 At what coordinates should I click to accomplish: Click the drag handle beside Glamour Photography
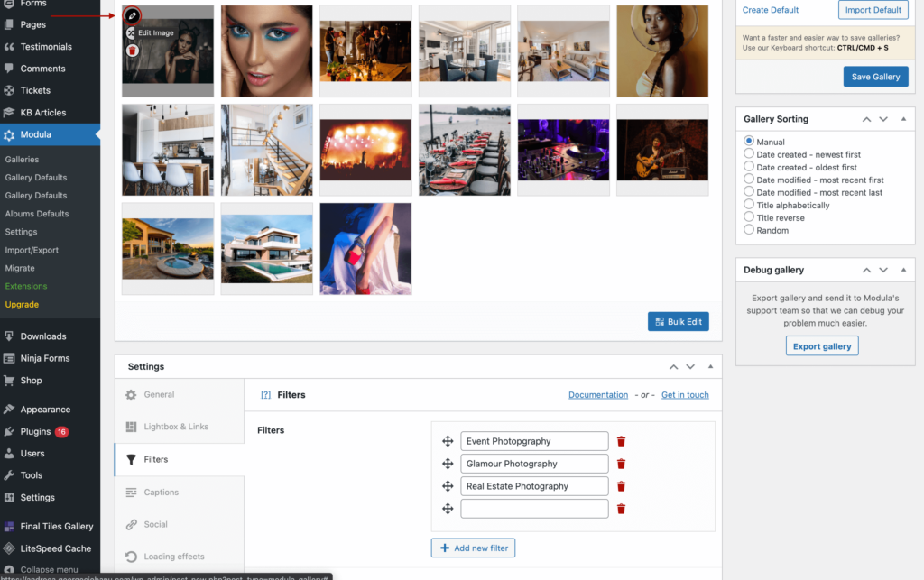click(x=448, y=464)
